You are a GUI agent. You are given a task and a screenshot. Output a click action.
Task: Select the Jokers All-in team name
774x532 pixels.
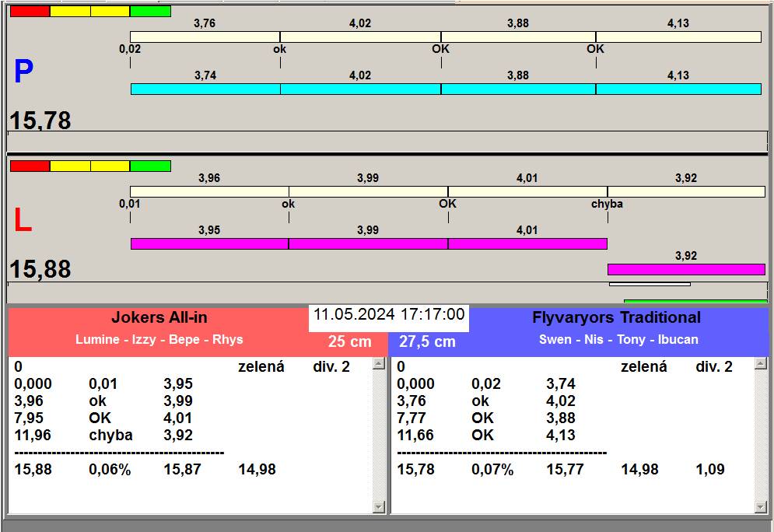coord(159,317)
